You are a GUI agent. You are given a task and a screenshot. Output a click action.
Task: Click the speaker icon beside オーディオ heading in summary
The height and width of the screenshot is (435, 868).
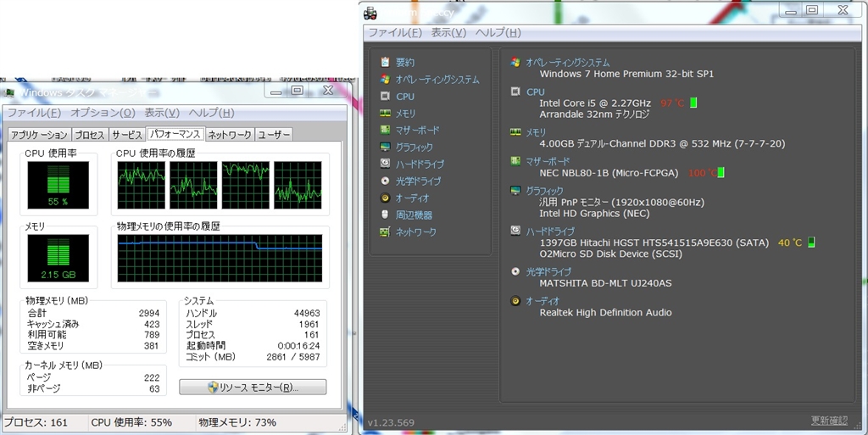pyautogui.click(x=515, y=300)
